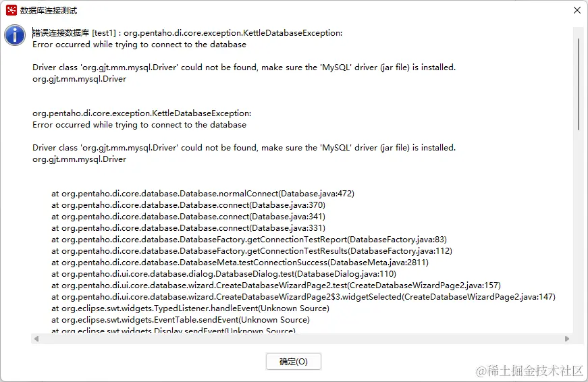
Task: Click the CreateDatabaseWizardPage2.test line
Action: (x=276, y=285)
